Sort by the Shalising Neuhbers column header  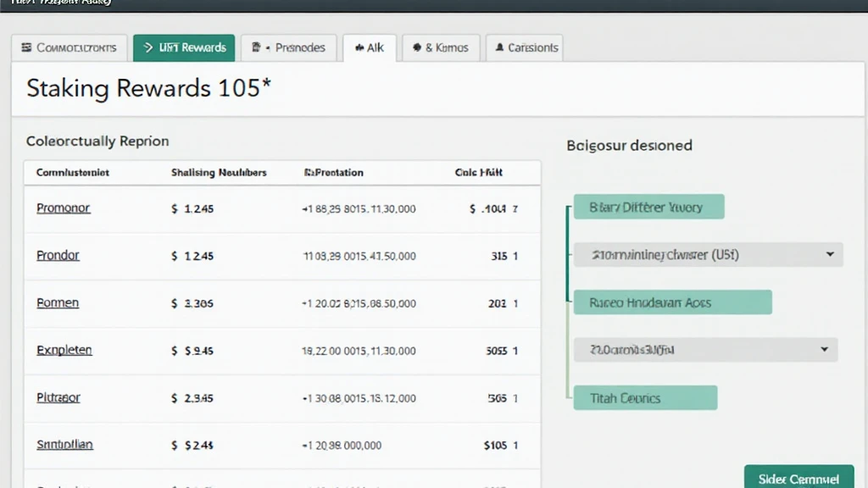click(x=219, y=173)
